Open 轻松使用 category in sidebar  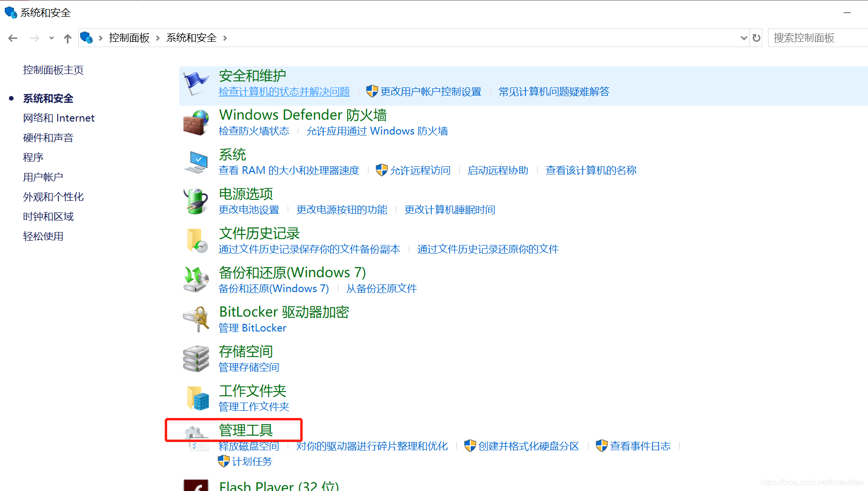click(43, 236)
